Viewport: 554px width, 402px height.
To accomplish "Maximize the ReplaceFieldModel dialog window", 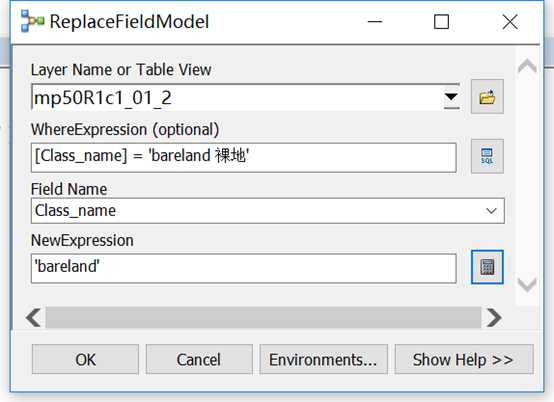I will click(x=441, y=22).
